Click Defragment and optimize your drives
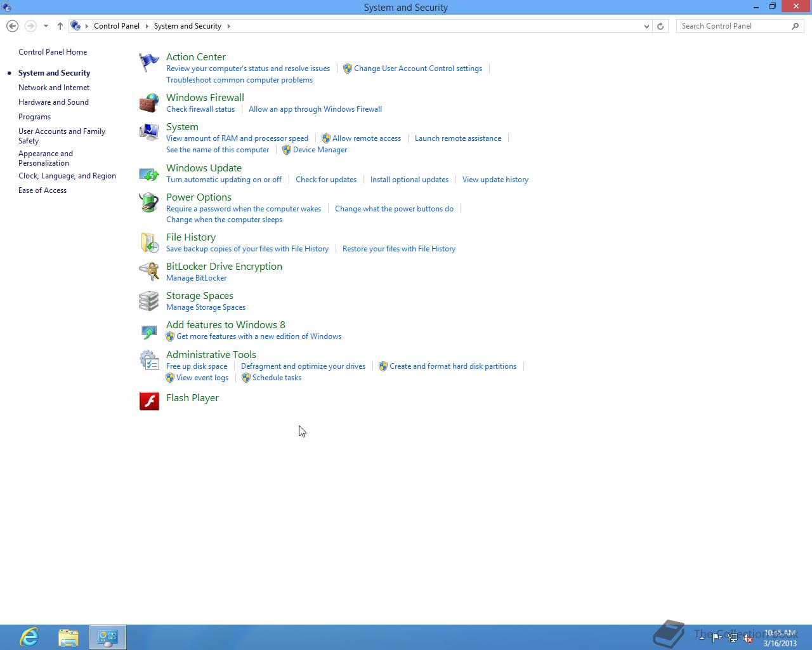 303,366
